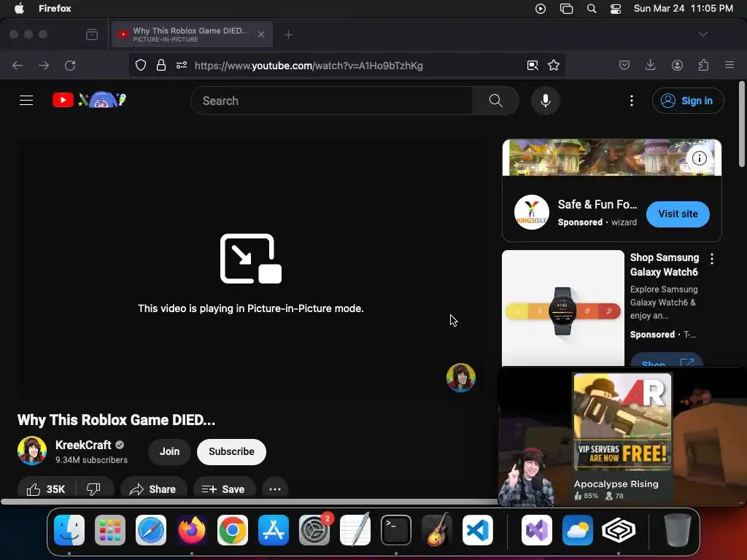Open tracking protection shield
747x560 pixels.
pos(141,65)
